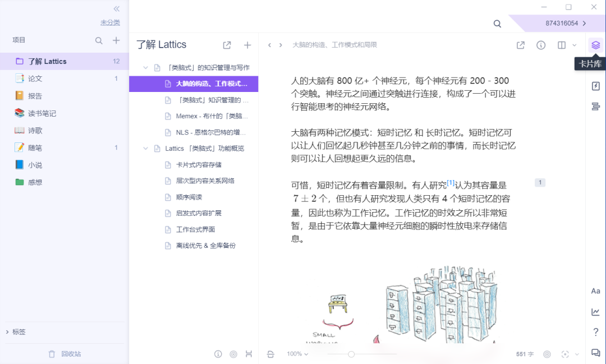
Task: Open the writing statistics chart icon
Action: coord(595,311)
